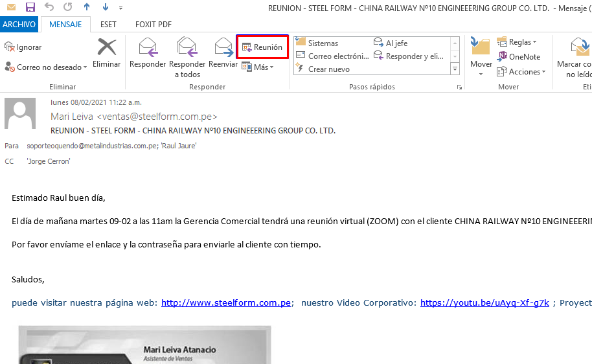Screen dimensions: 592x364
Task: Click the Undo arrow icon
Action: [x=49, y=7]
